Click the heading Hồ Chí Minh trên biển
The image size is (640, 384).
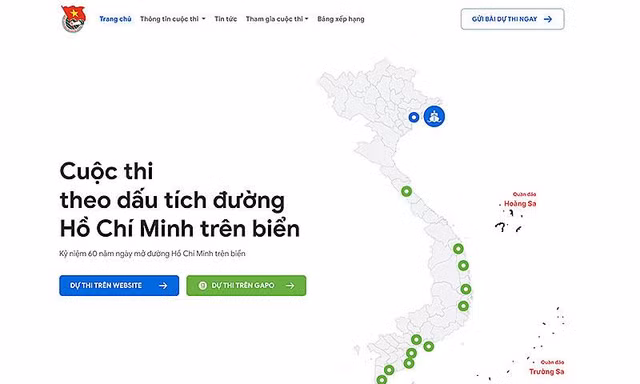[x=180, y=229]
